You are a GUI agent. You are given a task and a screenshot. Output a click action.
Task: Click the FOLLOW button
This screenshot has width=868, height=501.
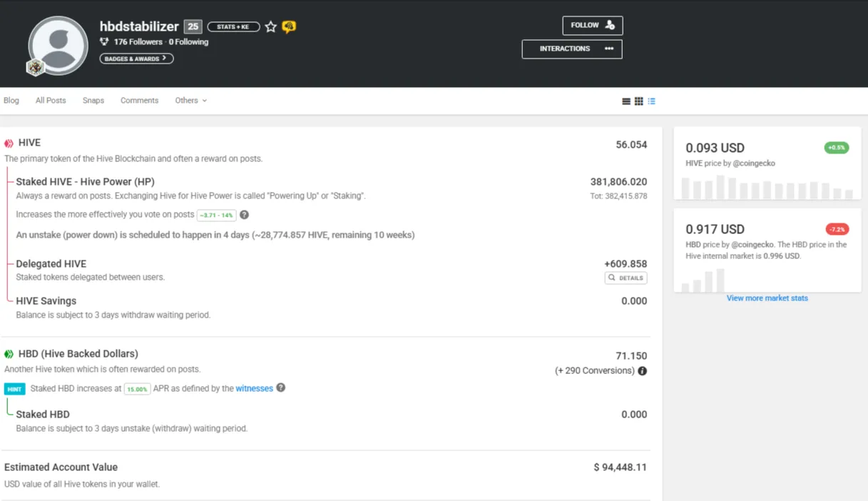592,26
